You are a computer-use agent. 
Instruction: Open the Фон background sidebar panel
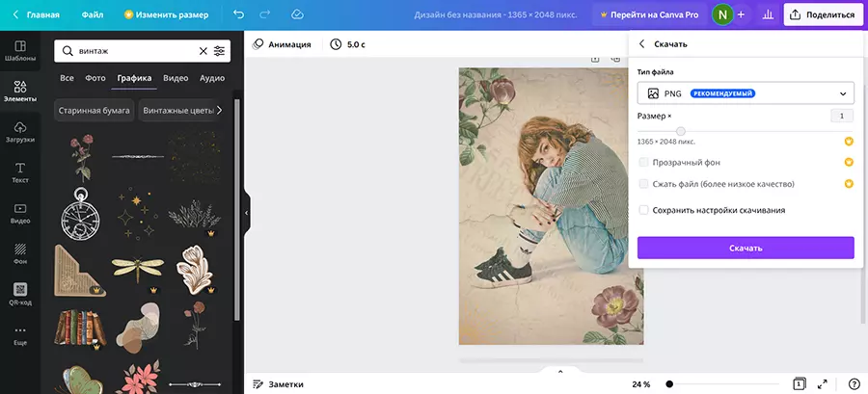tap(20, 252)
